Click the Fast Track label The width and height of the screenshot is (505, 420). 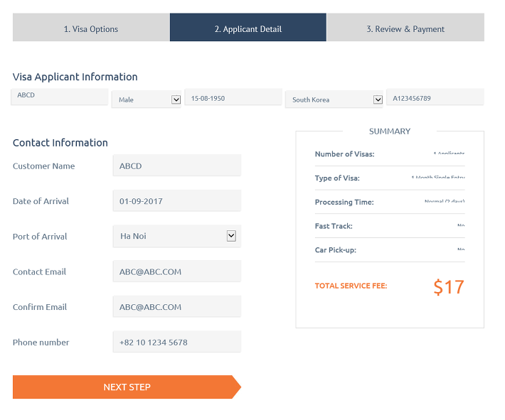(334, 226)
